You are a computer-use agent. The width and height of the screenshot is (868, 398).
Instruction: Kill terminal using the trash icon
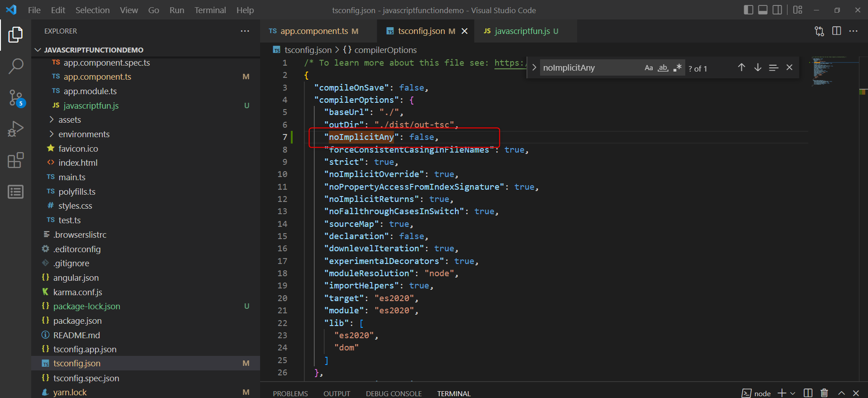824,393
